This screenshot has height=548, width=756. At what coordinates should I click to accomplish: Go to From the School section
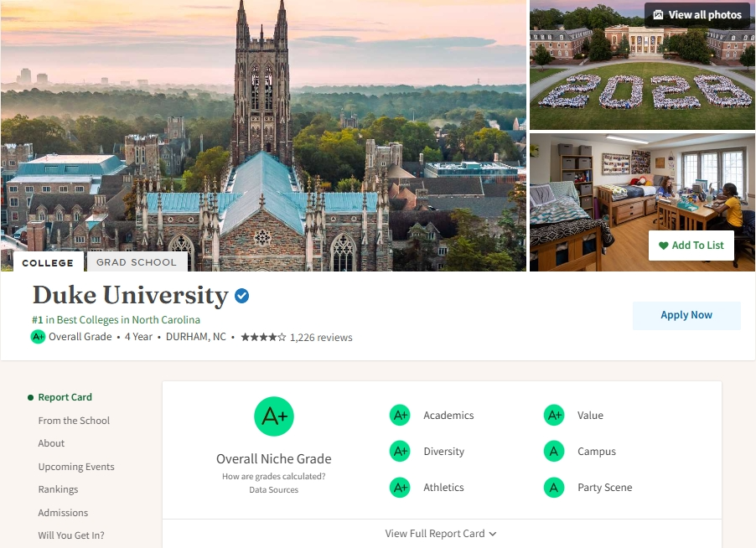tap(74, 421)
